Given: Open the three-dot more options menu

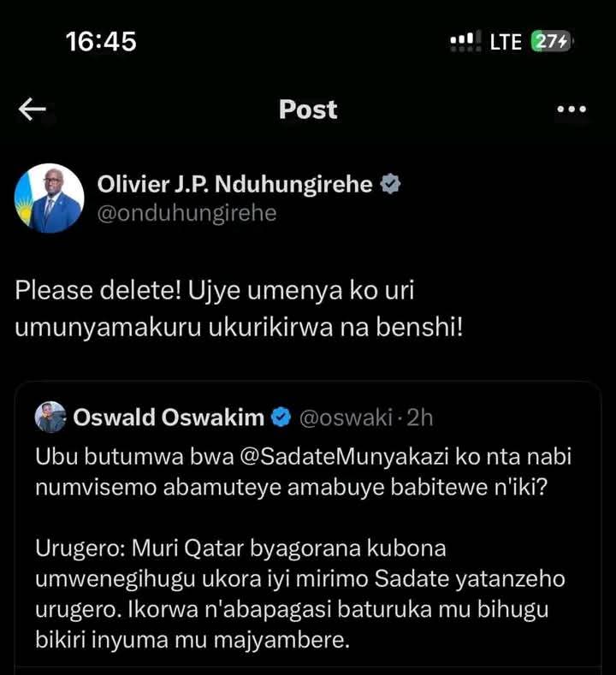Looking at the screenshot, I should tap(571, 110).
